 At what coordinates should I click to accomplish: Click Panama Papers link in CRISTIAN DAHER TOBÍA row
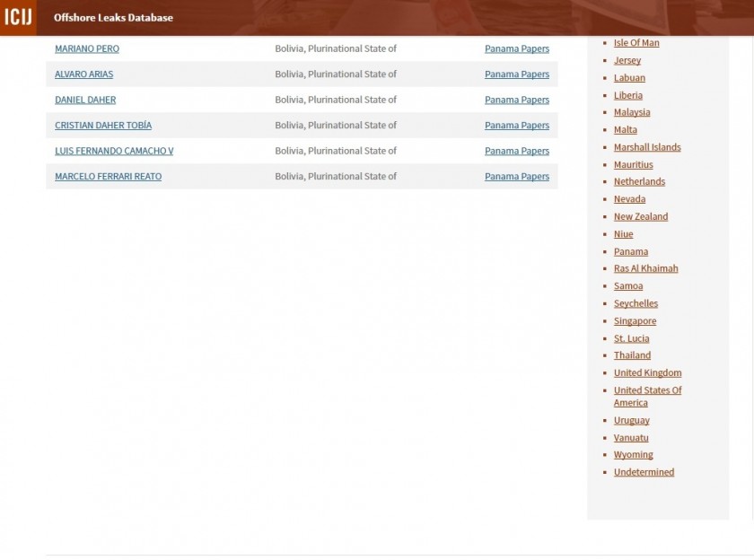click(x=517, y=125)
